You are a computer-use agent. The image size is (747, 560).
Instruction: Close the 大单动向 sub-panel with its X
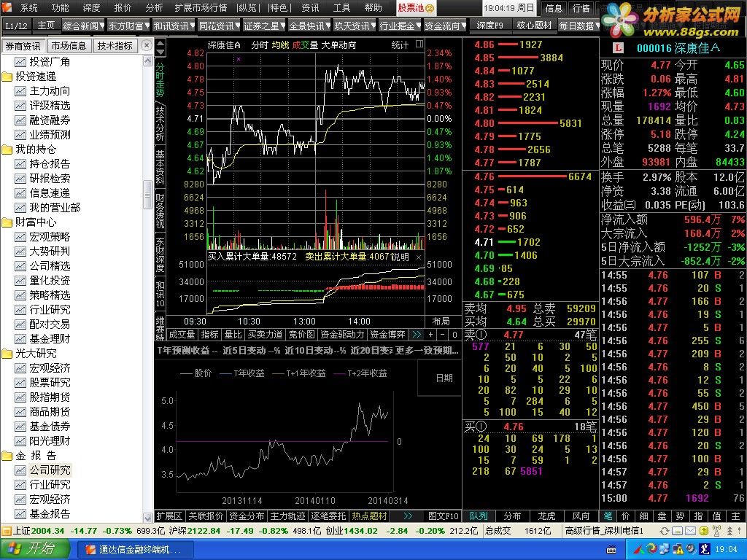point(419,257)
